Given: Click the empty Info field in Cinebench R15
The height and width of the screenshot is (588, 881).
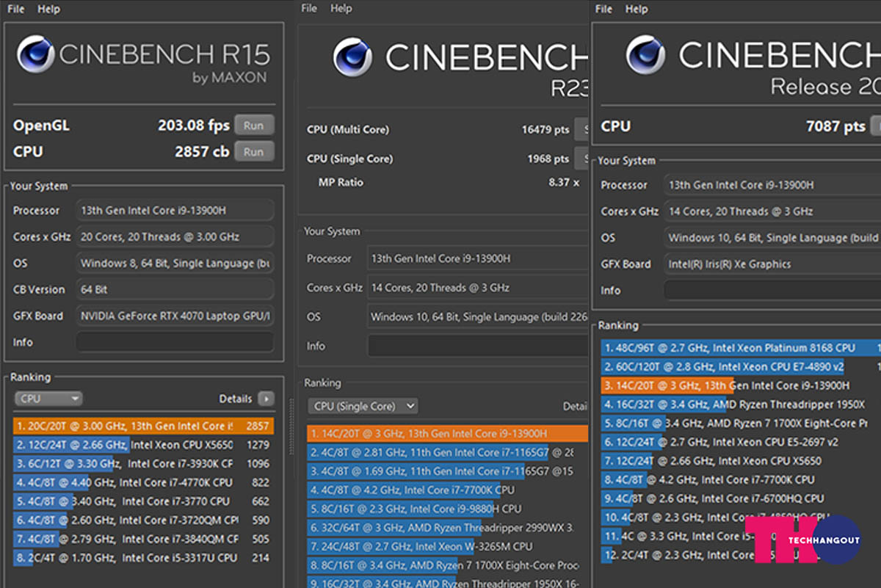Looking at the screenshot, I should point(175,342).
